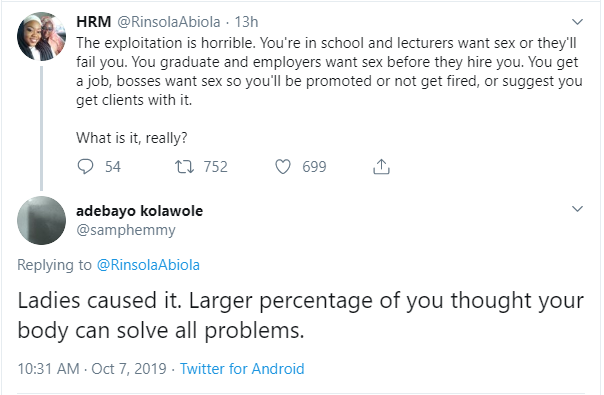Like the tweet with heart icon
The height and width of the screenshot is (395, 604).
(x=283, y=167)
